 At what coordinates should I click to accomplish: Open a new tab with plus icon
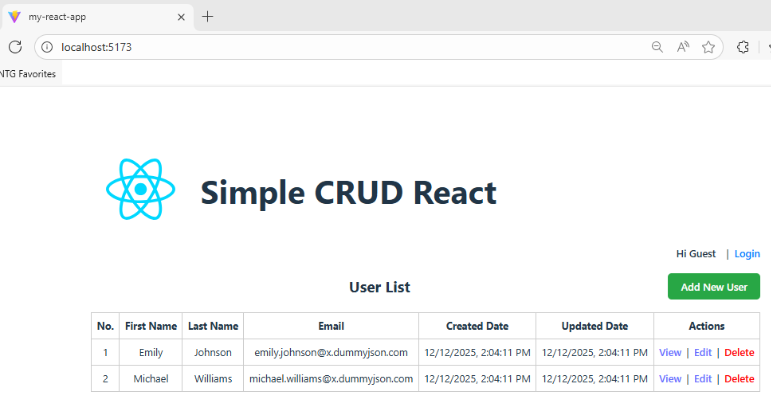(x=208, y=17)
